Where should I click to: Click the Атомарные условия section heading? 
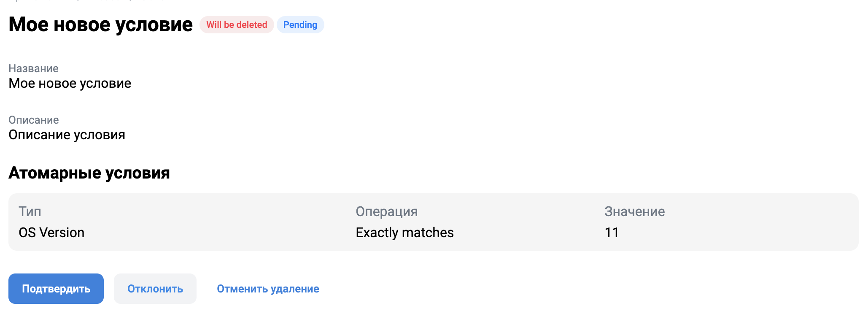(89, 173)
